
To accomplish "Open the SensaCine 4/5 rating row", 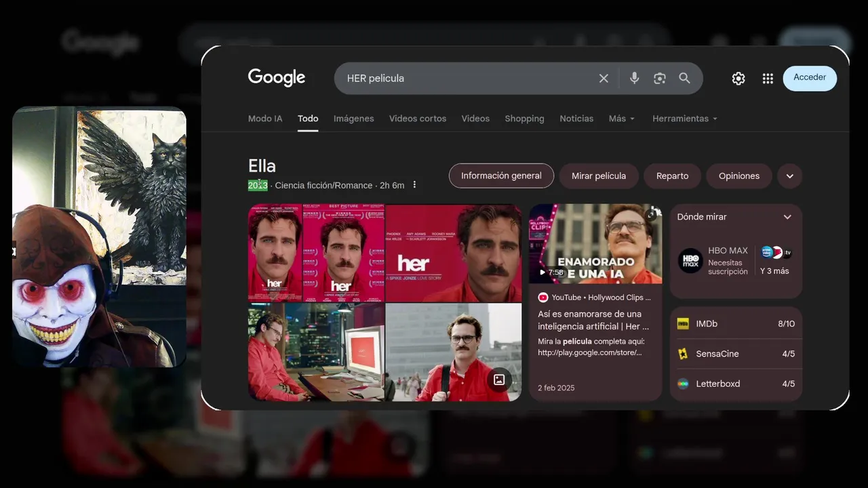I will point(736,354).
